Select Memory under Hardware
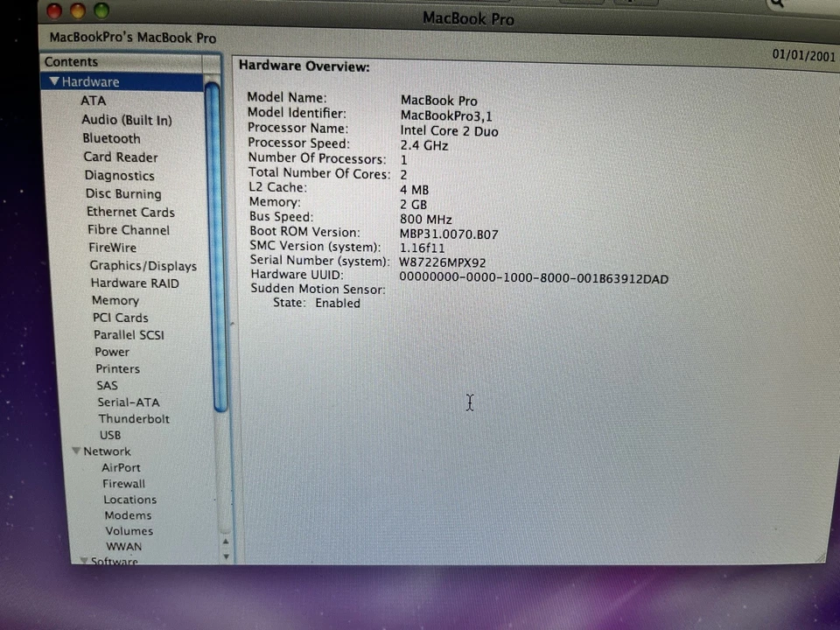The image size is (840, 630). click(x=115, y=300)
